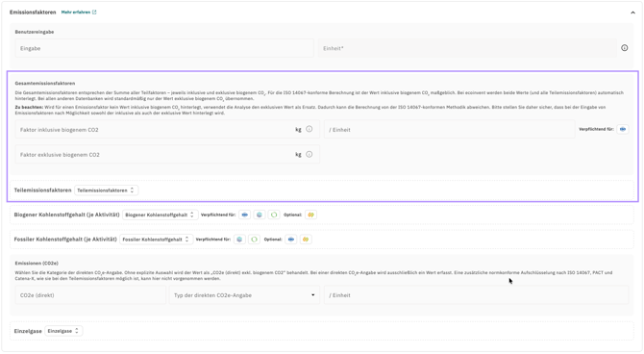The height and width of the screenshot is (354, 644).
Task: Show info icon next to Einheit* field
Action: [x=624, y=48]
